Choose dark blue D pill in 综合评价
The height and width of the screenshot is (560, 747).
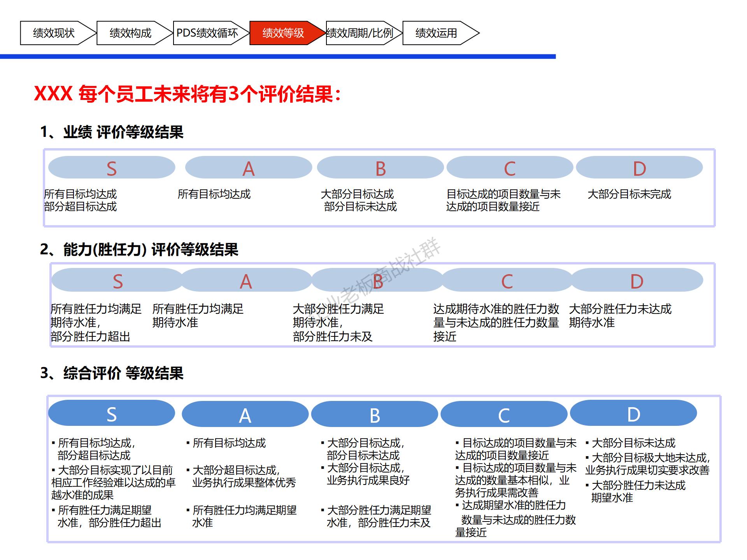tap(633, 413)
